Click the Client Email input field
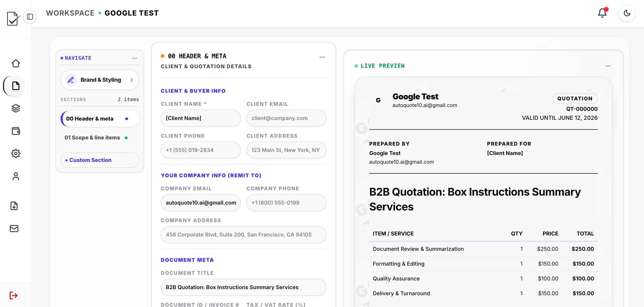Image resolution: width=644 pixels, height=307 pixels. pos(286,118)
